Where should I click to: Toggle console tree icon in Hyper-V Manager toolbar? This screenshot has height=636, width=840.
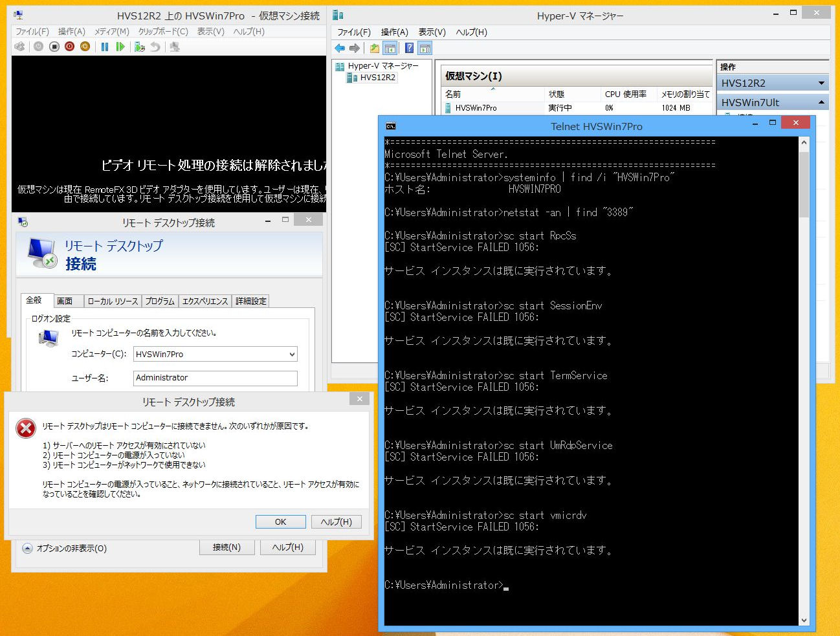pos(390,48)
